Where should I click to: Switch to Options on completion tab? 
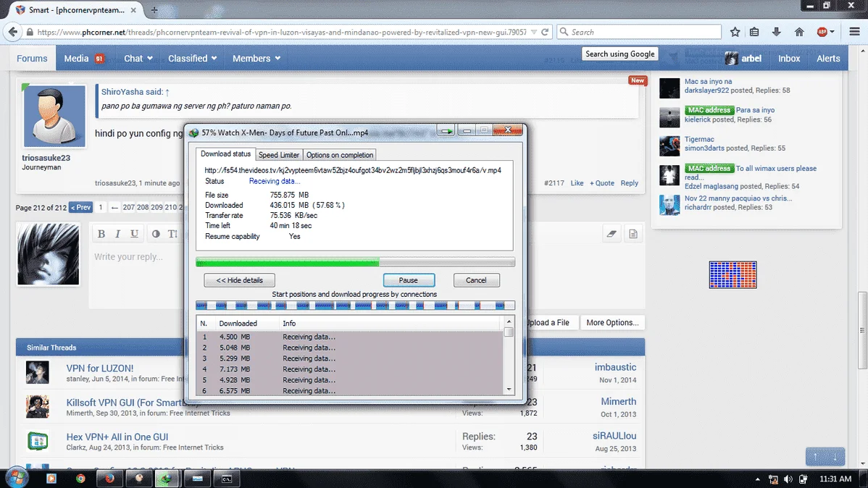pos(339,155)
